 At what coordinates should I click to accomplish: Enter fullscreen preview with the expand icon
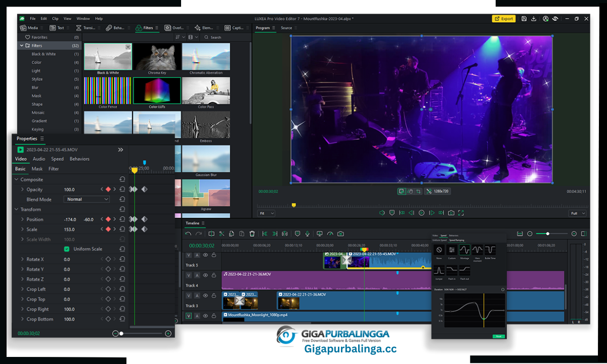(461, 213)
